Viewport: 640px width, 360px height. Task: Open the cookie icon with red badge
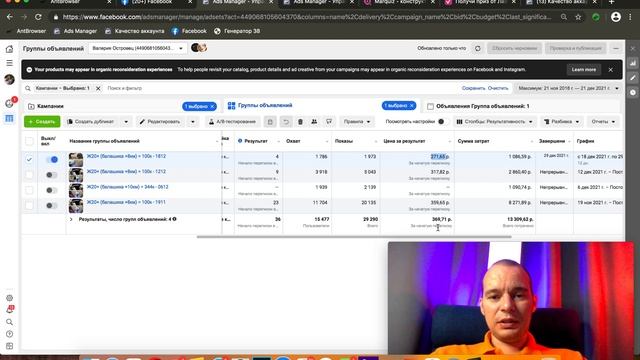(9, 103)
